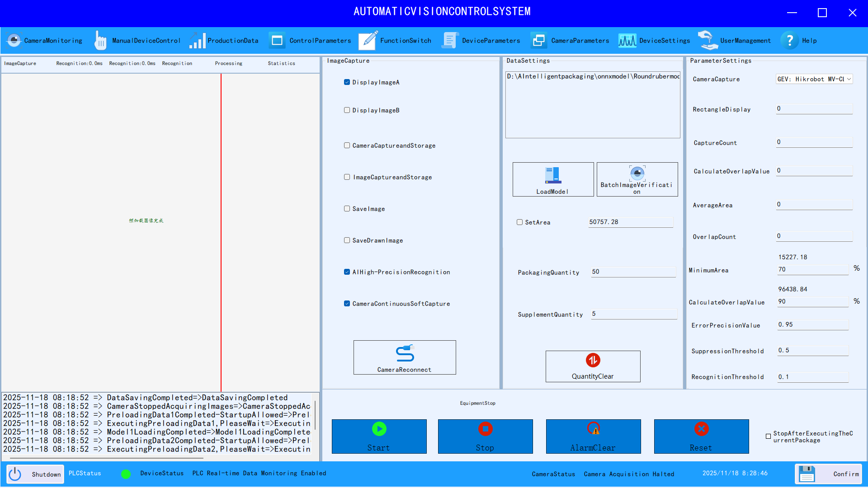Click the Function Switch pencil icon
This screenshot has height=488, width=868.
pyautogui.click(x=368, y=41)
